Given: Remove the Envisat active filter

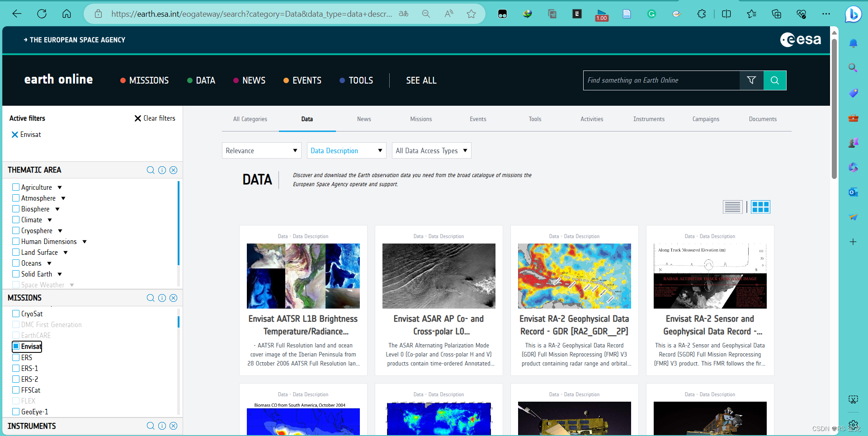Looking at the screenshot, I should [x=15, y=135].
